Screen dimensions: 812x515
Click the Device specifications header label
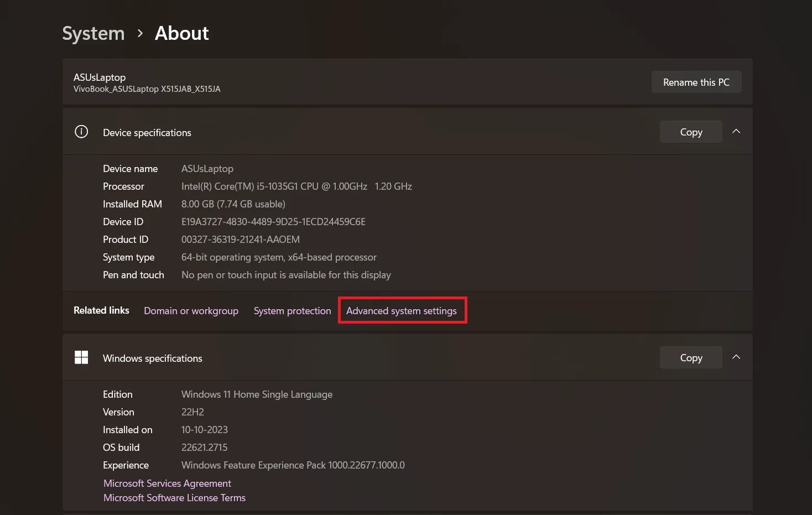click(x=147, y=133)
